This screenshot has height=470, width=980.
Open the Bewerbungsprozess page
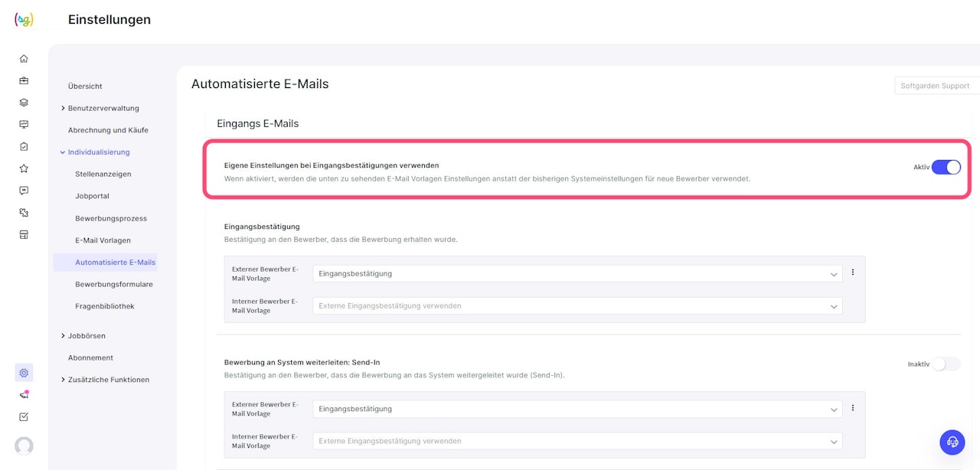point(111,218)
